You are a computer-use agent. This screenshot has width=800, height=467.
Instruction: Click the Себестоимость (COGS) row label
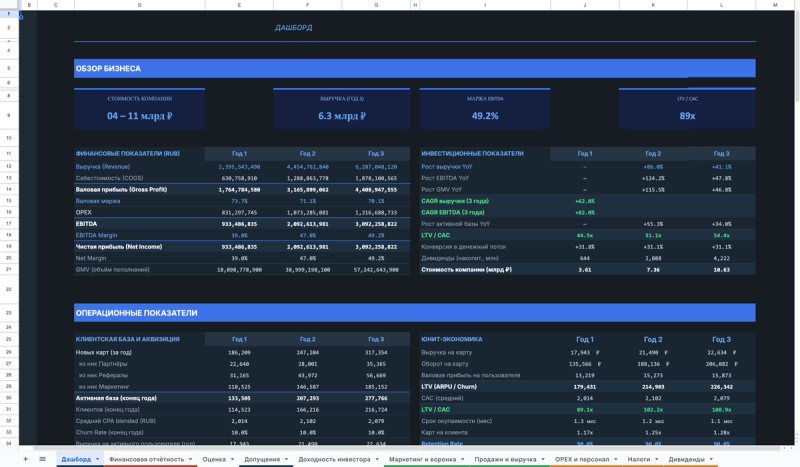(109, 178)
